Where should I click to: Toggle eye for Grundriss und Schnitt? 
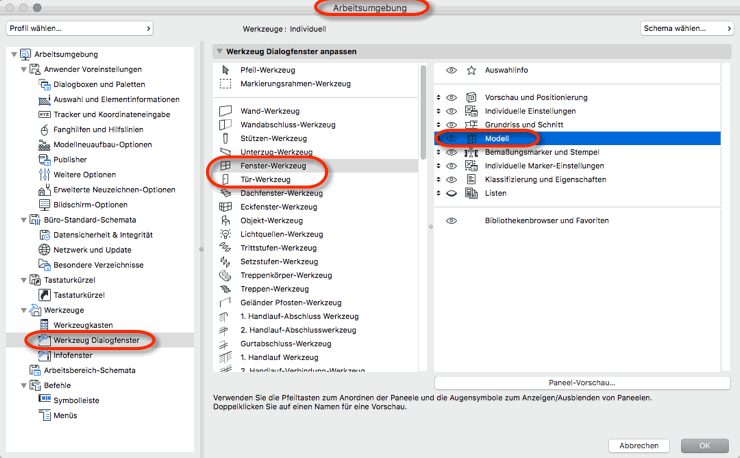(452, 125)
